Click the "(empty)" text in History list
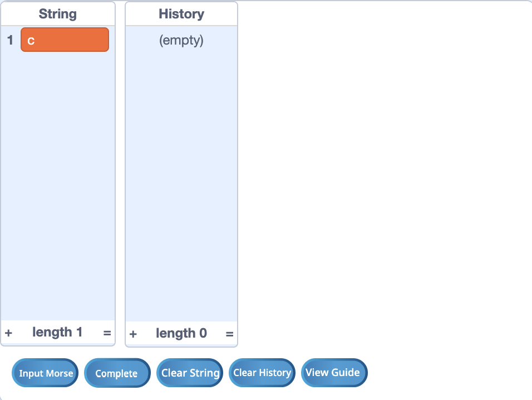The height and width of the screenshot is (400, 532). pyautogui.click(x=181, y=41)
